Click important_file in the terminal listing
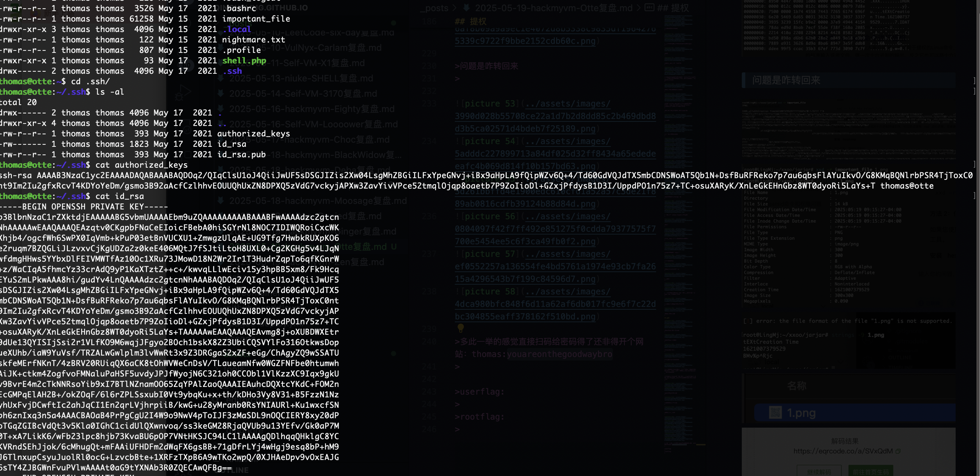The height and width of the screenshot is (476, 980). click(x=256, y=19)
